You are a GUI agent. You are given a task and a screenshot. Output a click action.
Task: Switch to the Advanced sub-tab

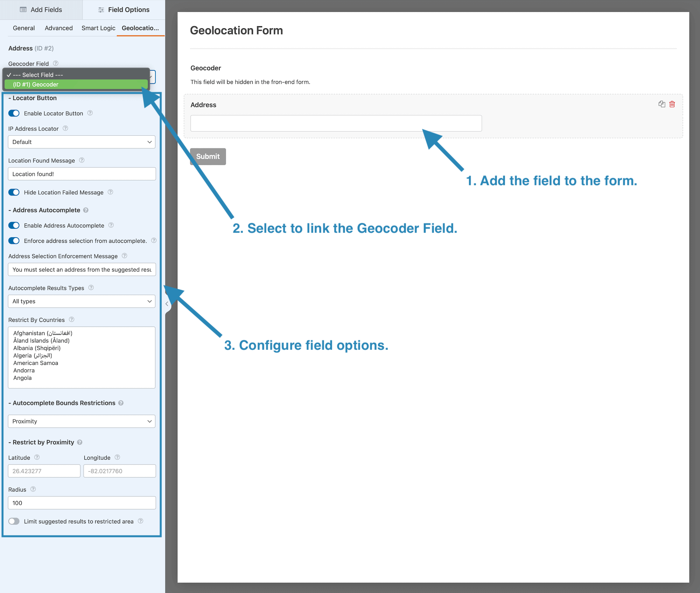pyautogui.click(x=59, y=28)
